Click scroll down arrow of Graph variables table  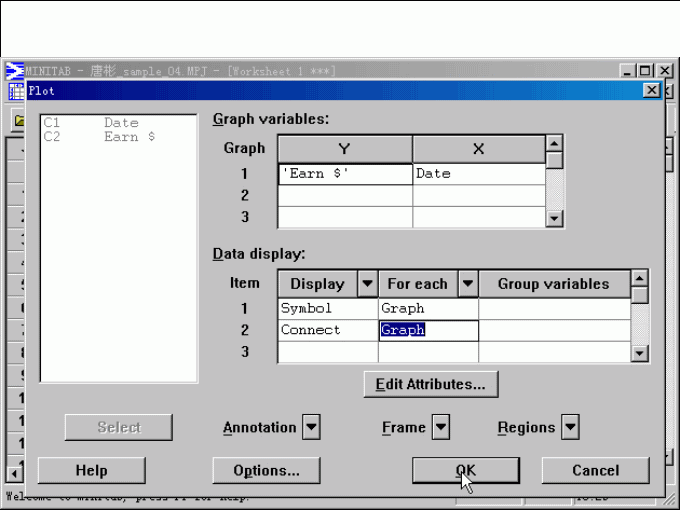click(x=555, y=219)
